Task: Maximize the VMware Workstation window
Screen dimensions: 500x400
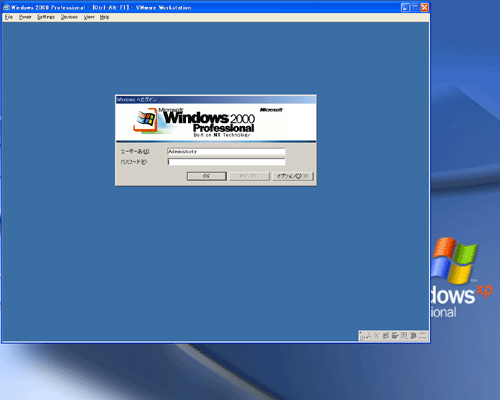Action: [x=415, y=7]
